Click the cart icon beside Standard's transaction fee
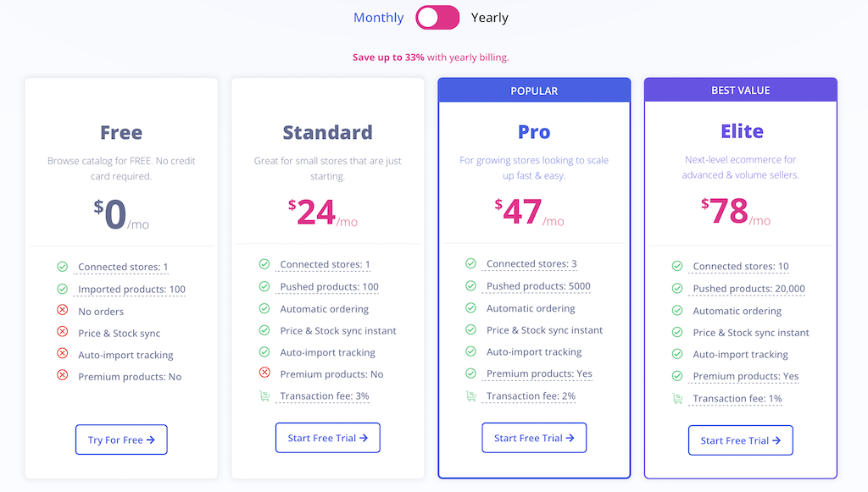 click(x=265, y=396)
